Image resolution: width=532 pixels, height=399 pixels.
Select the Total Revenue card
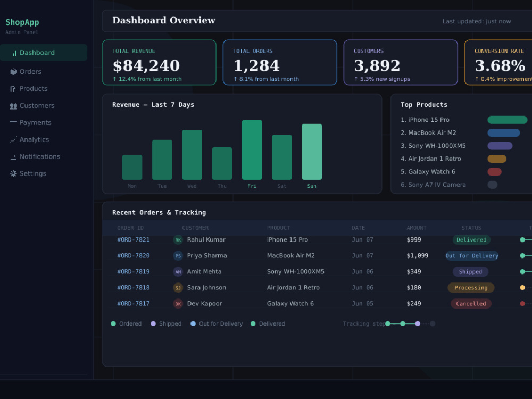coord(159,62)
